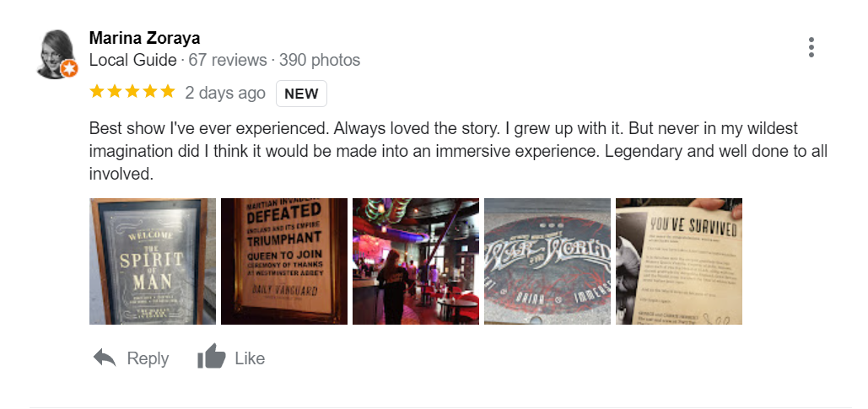Click the five gold stars rating
This screenshot has width=868, height=409.
pos(132,92)
